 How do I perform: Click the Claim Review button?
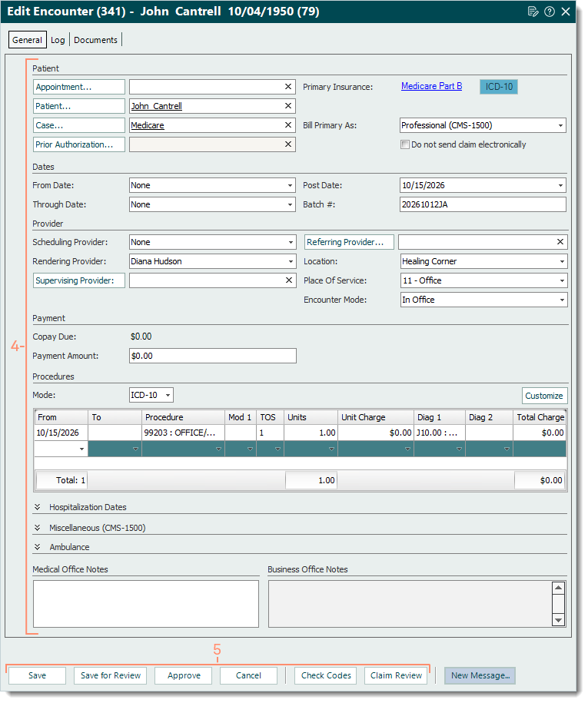(x=396, y=675)
